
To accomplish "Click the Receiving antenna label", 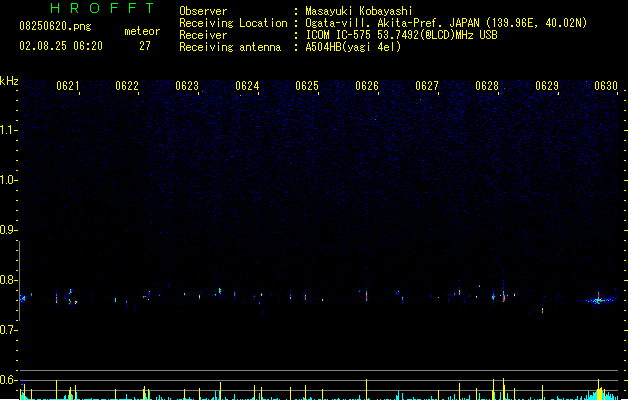I will (x=230, y=47).
